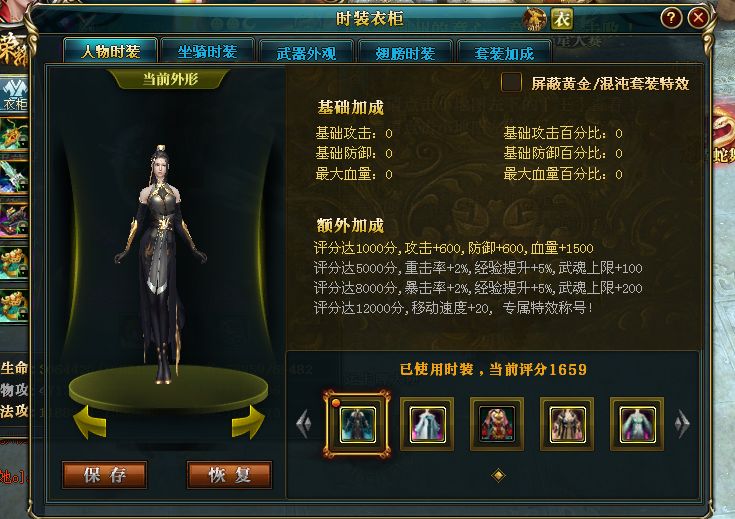735x519 pixels.
Task: View the 套装加成 tab
Action: click(x=504, y=53)
